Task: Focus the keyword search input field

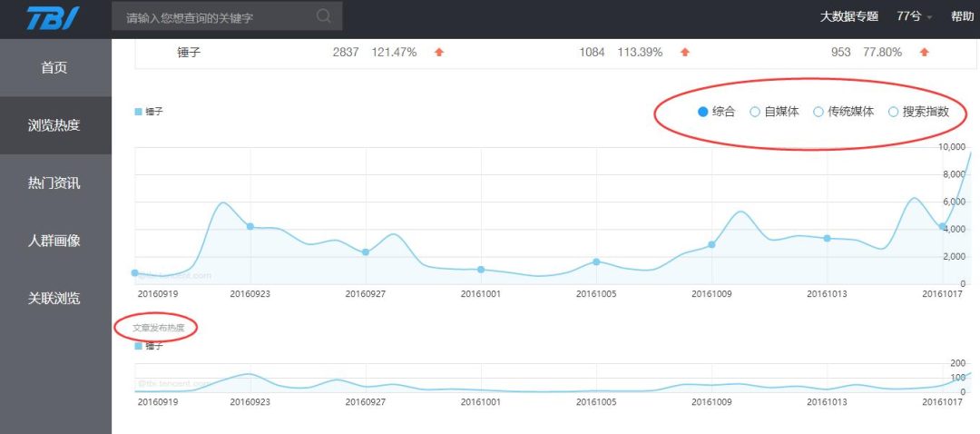Action: pos(218,16)
